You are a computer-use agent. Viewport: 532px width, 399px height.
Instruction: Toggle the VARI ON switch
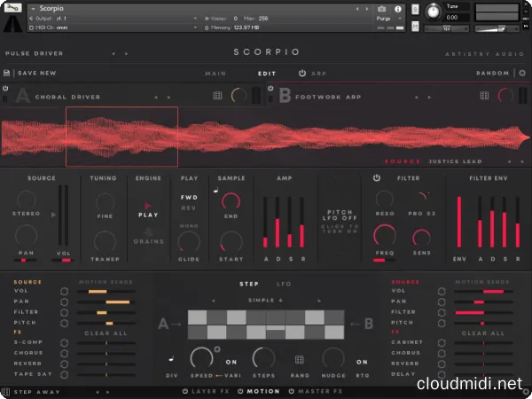[231, 362]
